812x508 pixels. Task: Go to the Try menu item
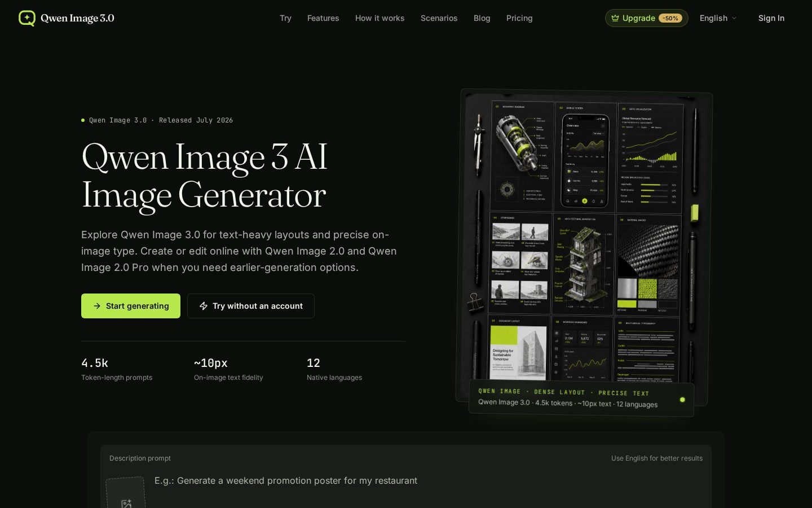[x=285, y=18]
